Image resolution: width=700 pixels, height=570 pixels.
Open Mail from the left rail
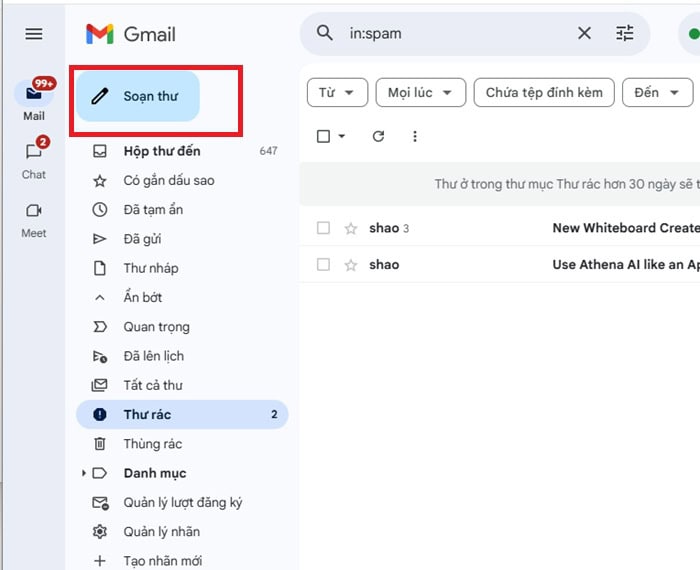(34, 100)
